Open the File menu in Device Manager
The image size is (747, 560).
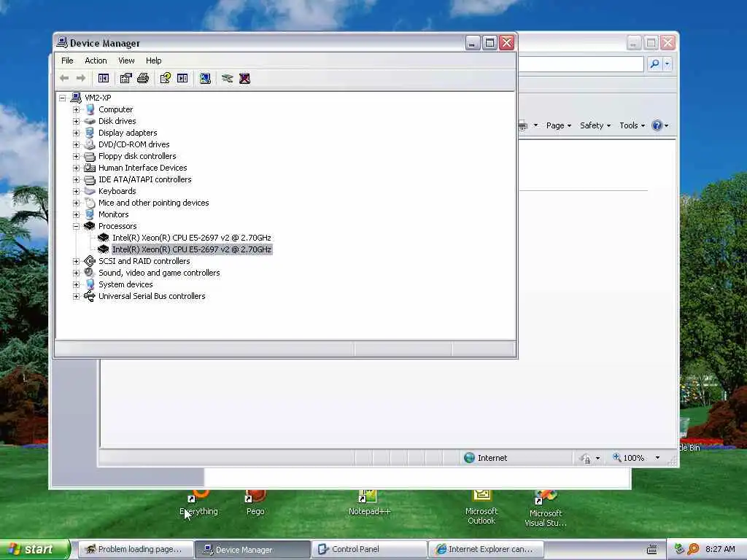coord(67,61)
